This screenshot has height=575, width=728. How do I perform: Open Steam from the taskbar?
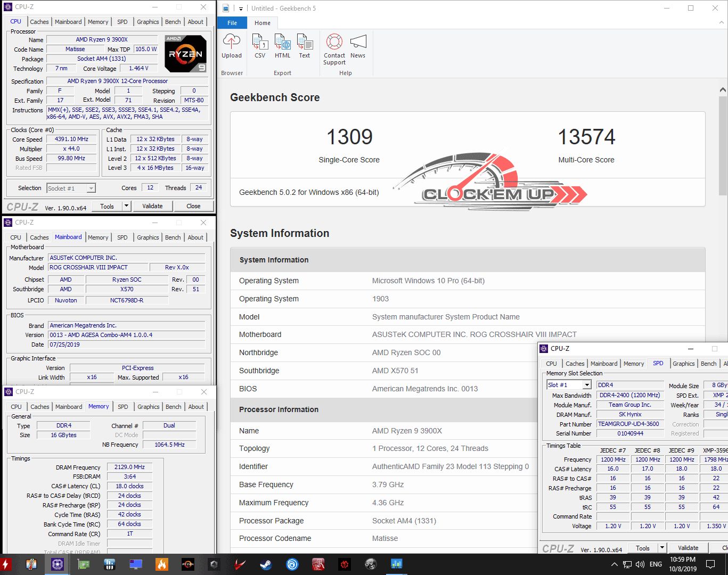(x=266, y=564)
